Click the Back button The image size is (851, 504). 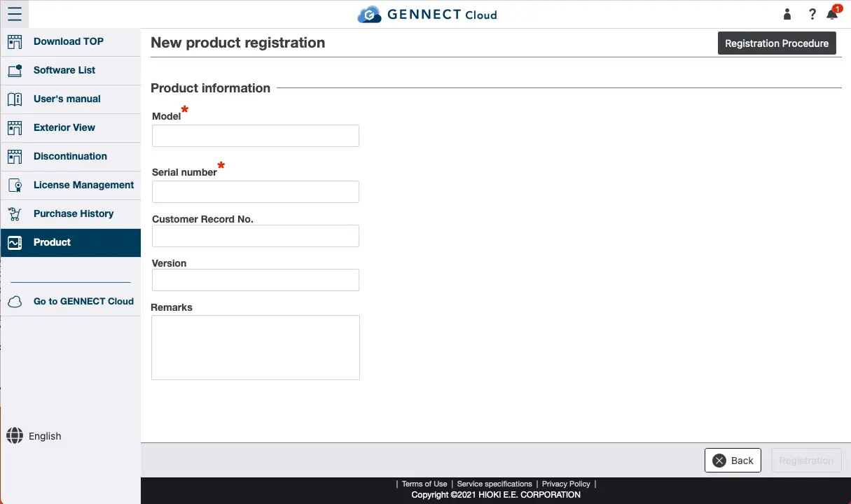click(733, 461)
